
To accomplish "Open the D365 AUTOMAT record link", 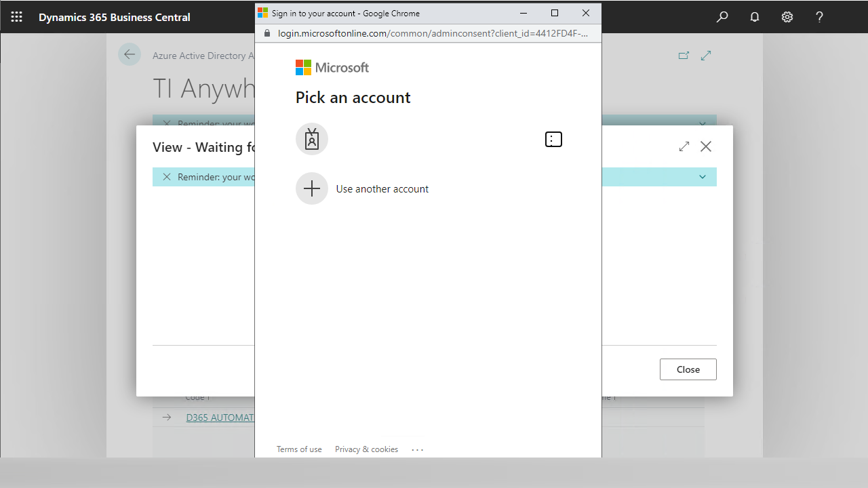I will tap(220, 418).
